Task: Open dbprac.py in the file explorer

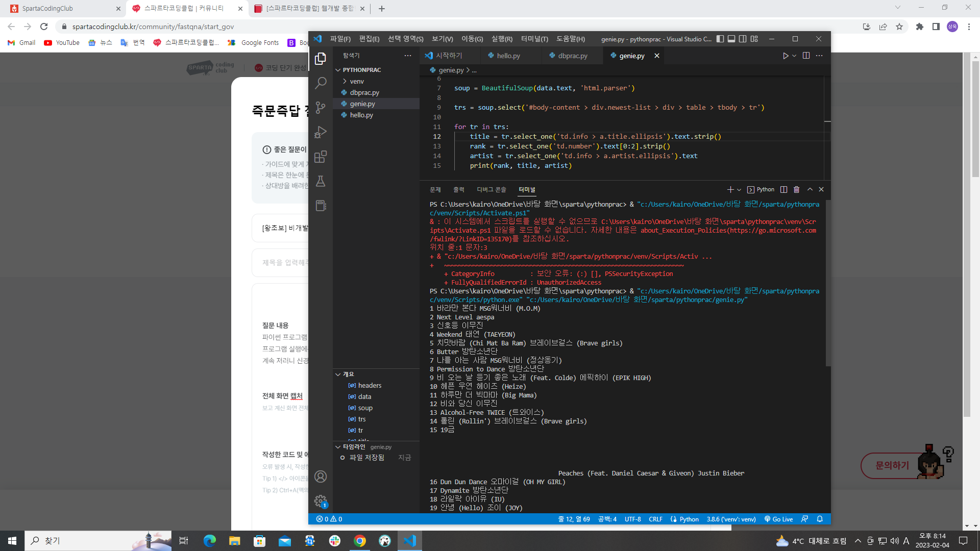Action: tap(376, 92)
